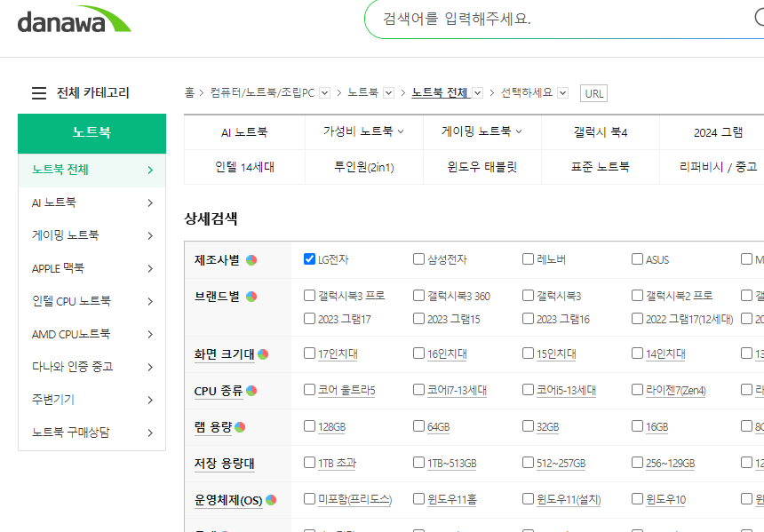Check the ASUS checkbox
764x532 pixels.
point(637,258)
